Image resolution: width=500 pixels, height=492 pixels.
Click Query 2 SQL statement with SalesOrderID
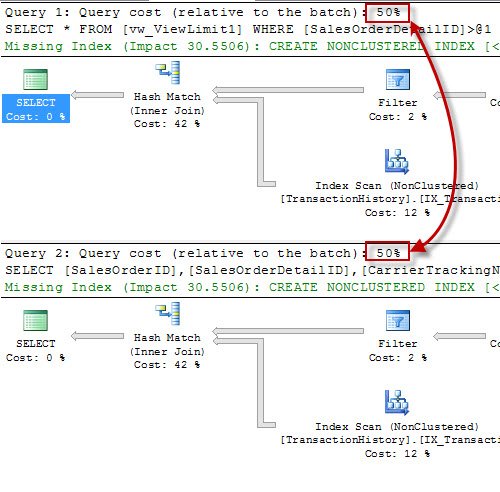tap(252, 270)
